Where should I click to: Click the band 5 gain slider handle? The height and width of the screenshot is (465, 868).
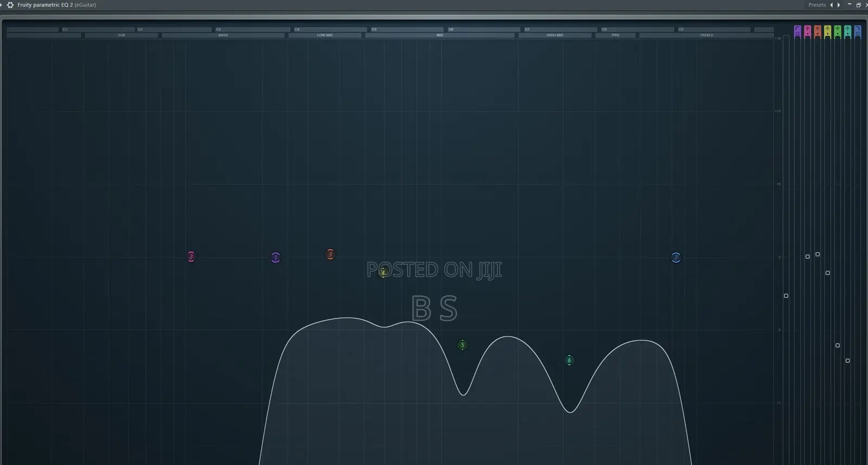click(838, 346)
